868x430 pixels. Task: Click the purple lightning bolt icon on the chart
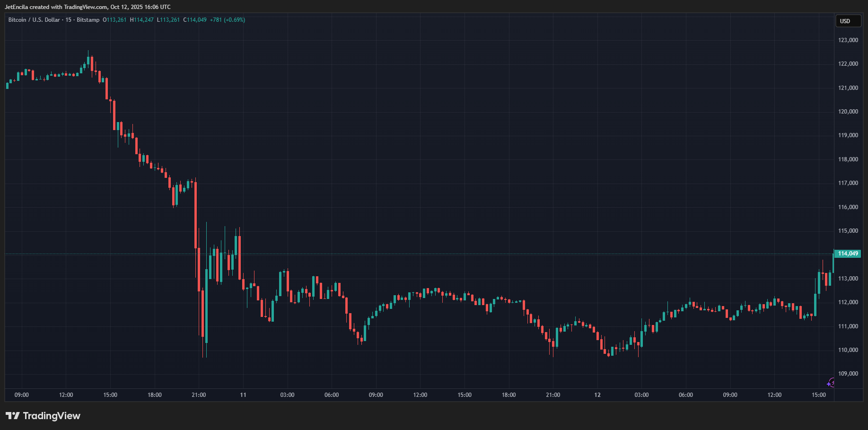[831, 383]
